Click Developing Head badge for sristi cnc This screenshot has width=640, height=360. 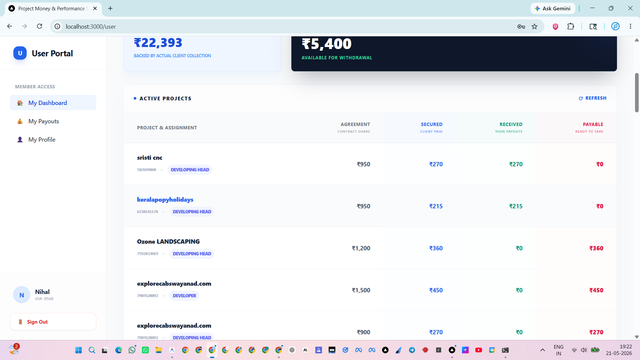[x=190, y=169]
